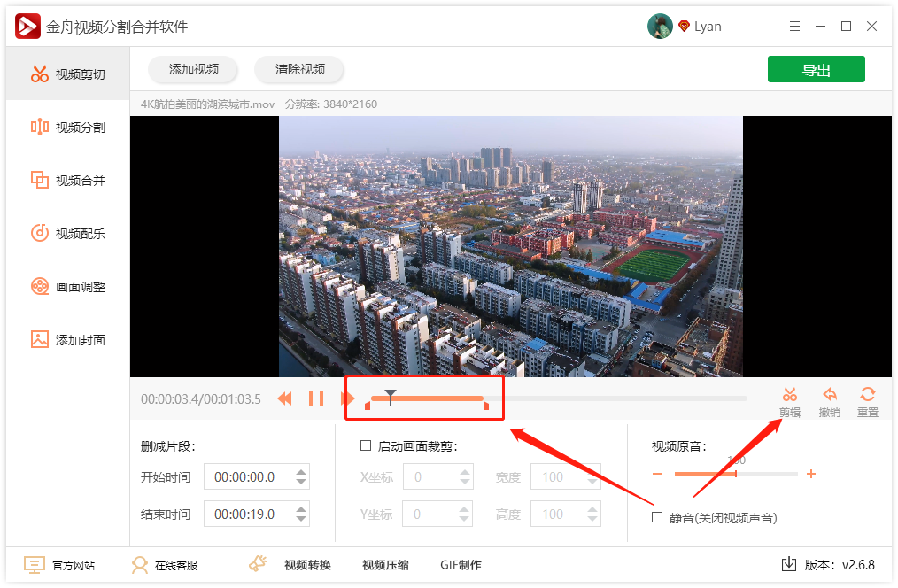Open the hamburger menu near the title bar
Screen dimensions: 898x588
click(x=794, y=26)
